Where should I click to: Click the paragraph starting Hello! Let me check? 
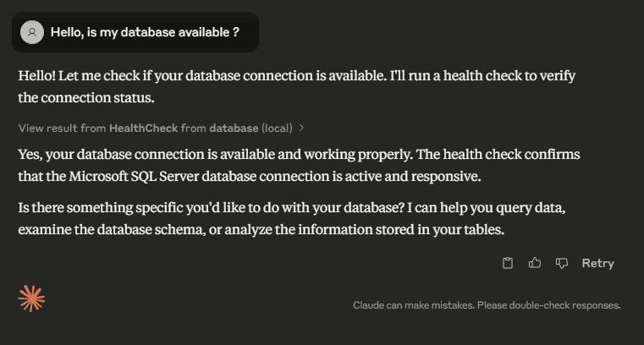[x=296, y=86]
